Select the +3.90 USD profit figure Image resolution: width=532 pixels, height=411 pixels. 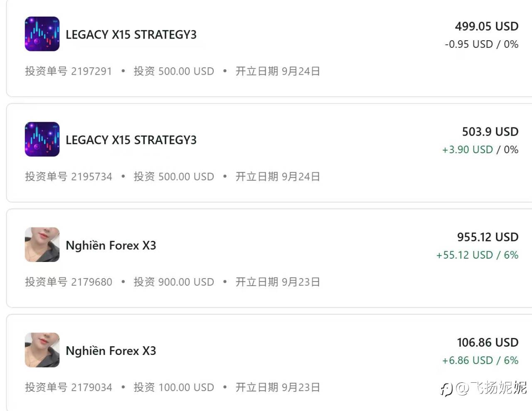point(467,149)
